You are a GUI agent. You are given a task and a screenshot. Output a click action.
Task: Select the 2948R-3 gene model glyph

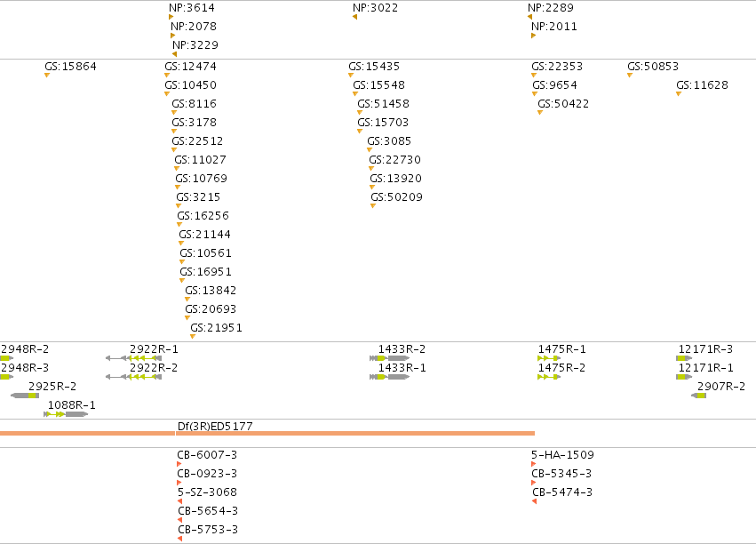tap(6, 377)
